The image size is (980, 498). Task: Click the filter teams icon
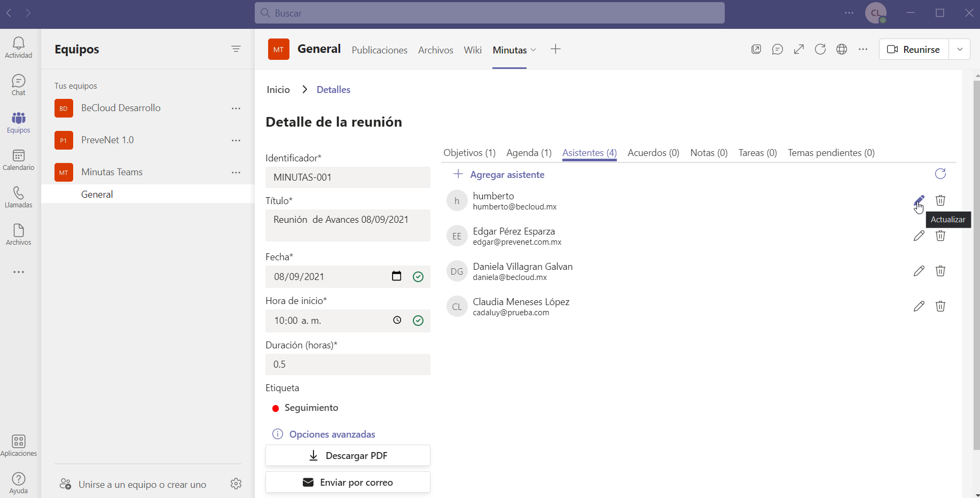coord(236,49)
